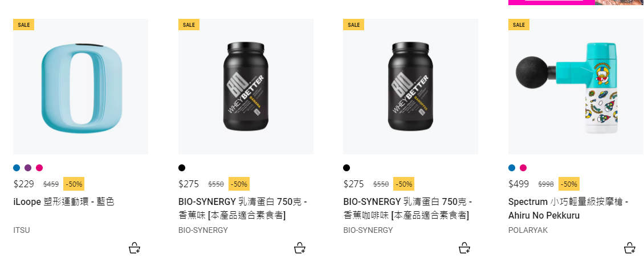Open Spectrum Ahiru No Pekkuru product title
The height and width of the screenshot is (266, 644).
tap(568, 208)
